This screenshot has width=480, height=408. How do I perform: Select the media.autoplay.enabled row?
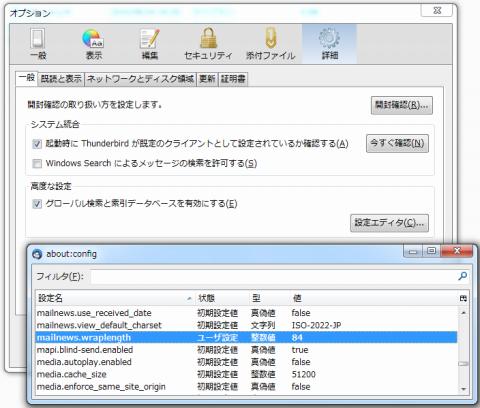pos(246,362)
